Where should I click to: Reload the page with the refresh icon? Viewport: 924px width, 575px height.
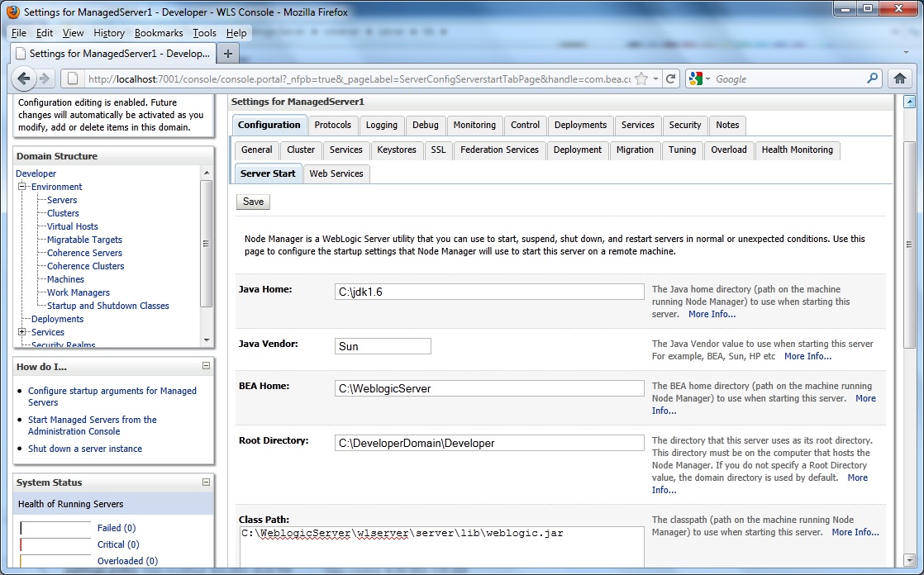point(670,78)
